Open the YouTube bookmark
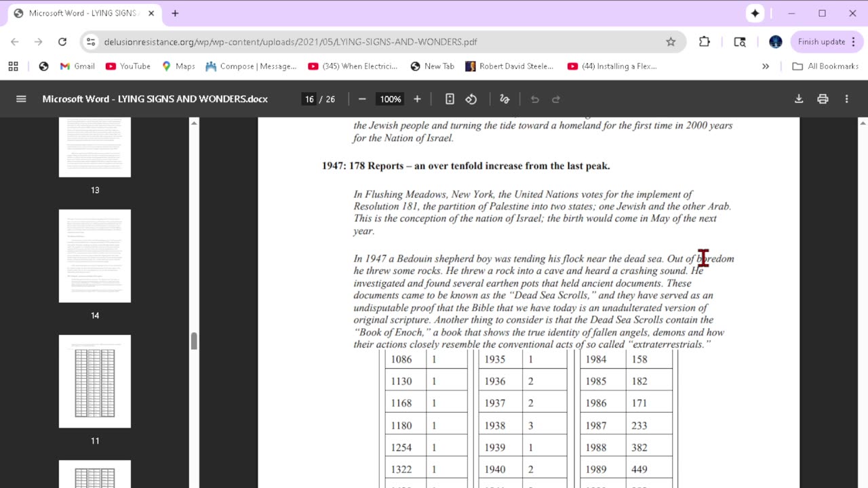Screen dimensions: 868x488 click(128, 66)
